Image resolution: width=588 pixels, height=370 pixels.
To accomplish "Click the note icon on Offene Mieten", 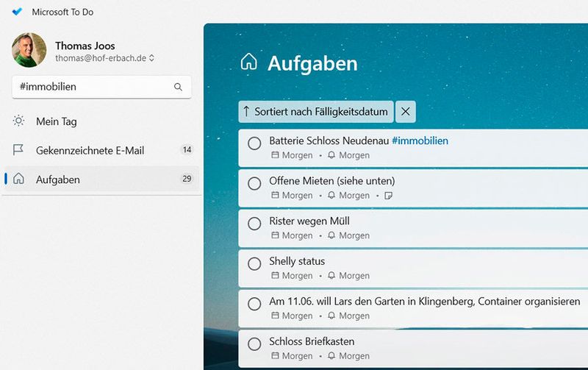I will click(x=389, y=196).
